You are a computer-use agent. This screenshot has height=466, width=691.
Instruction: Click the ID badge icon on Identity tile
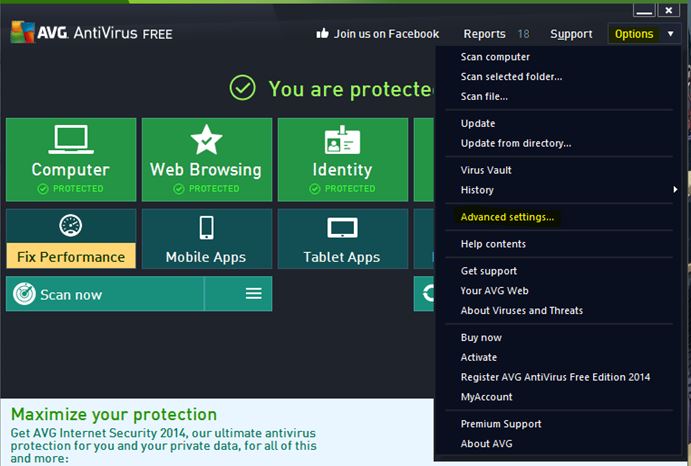pyautogui.click(x=342, y=140)
